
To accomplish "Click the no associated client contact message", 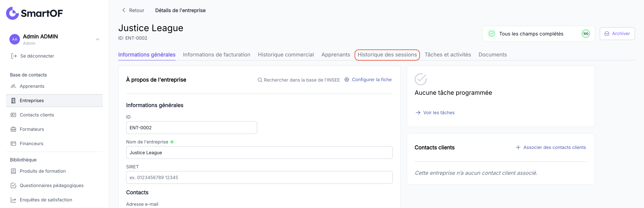I will click(476, 173).
